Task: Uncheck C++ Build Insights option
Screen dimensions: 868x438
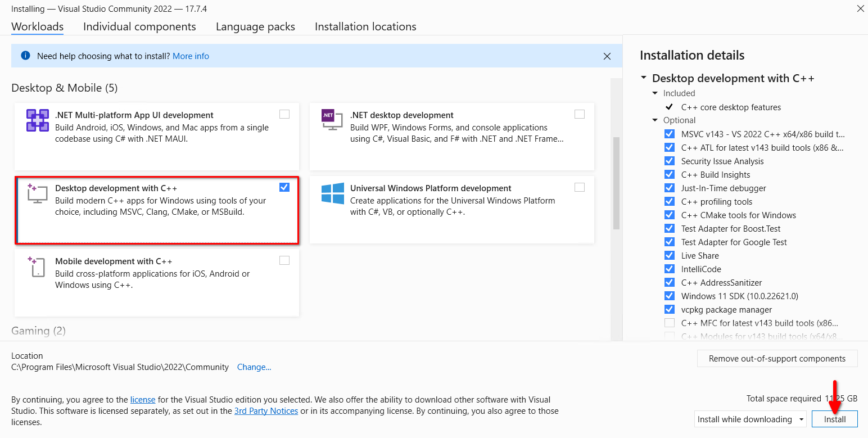Action: (x=669, y=174)
